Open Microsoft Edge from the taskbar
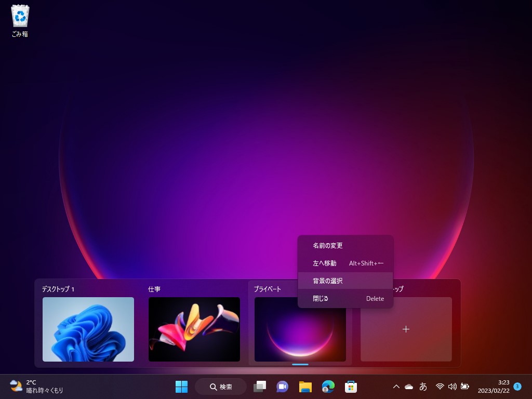The height and width of the screenshot is (399, 532). pos(327,387)
